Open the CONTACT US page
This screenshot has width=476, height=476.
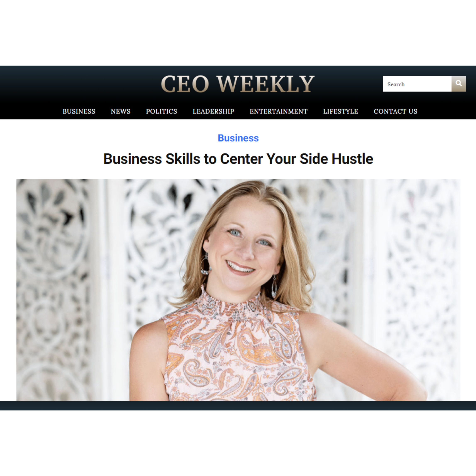click(x=396, y=111)
